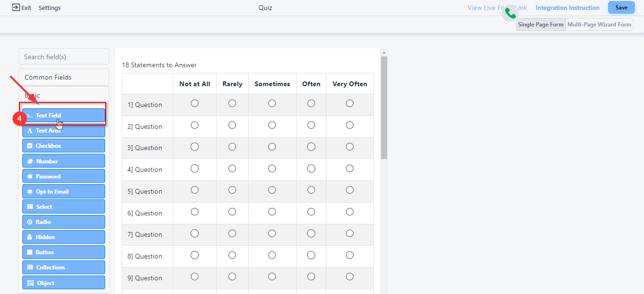Viewport: 644px width, 294px height.
Task: Click the Radio field circle icon
Action: tap(30, 222)
